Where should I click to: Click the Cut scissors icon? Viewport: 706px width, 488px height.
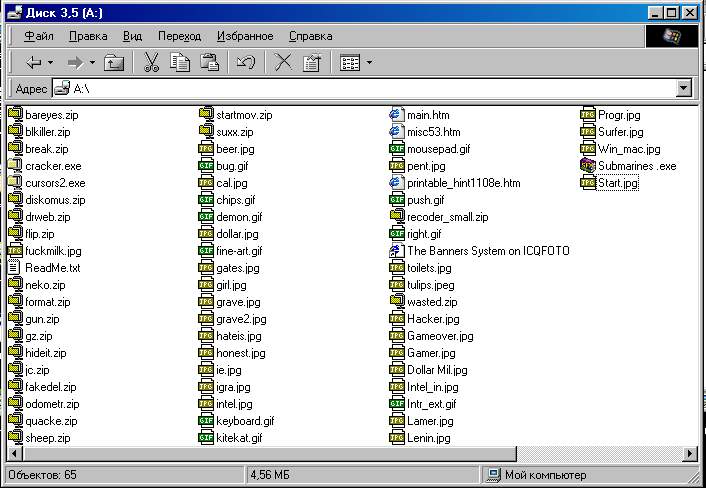[x=152, y=63]
